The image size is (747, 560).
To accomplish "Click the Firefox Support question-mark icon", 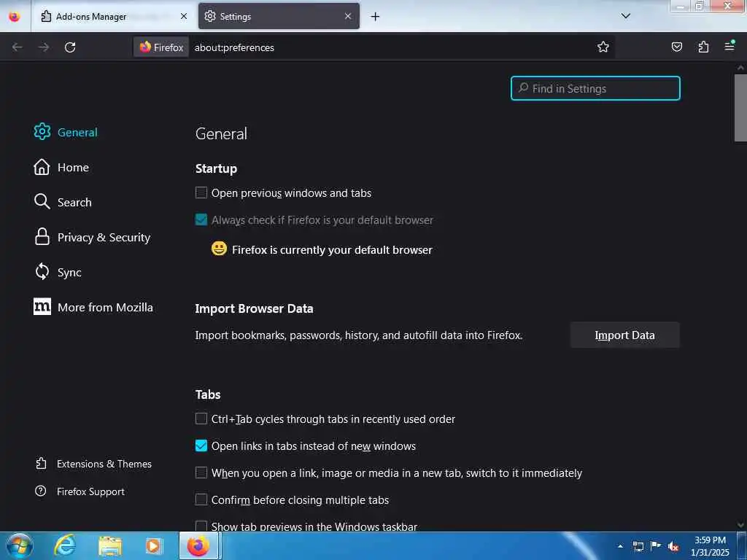I will click(41, 491).
